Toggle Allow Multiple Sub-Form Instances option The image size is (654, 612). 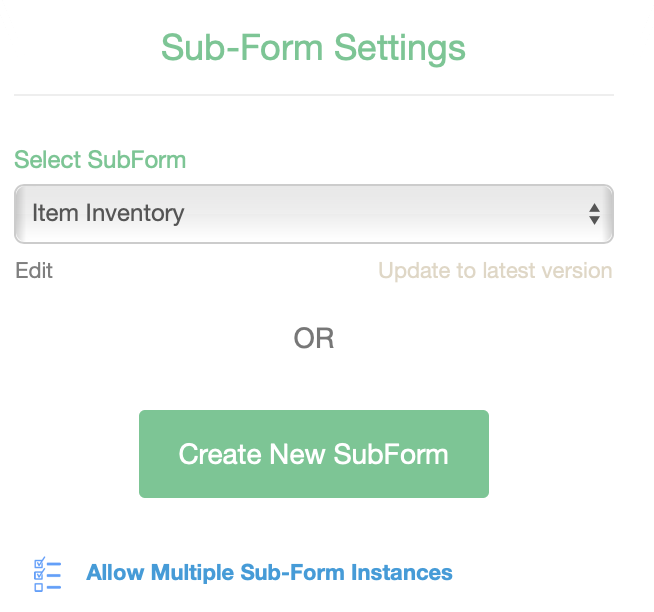pos(269,574)
